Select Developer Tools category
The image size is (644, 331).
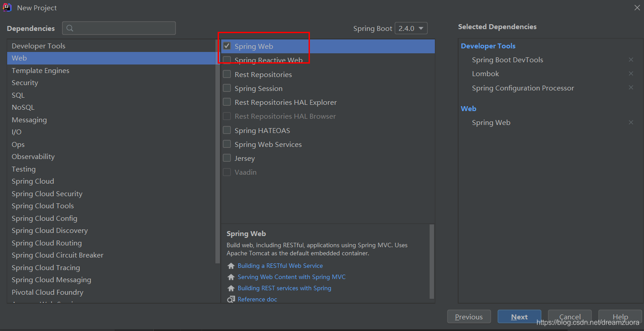point(112,46)
